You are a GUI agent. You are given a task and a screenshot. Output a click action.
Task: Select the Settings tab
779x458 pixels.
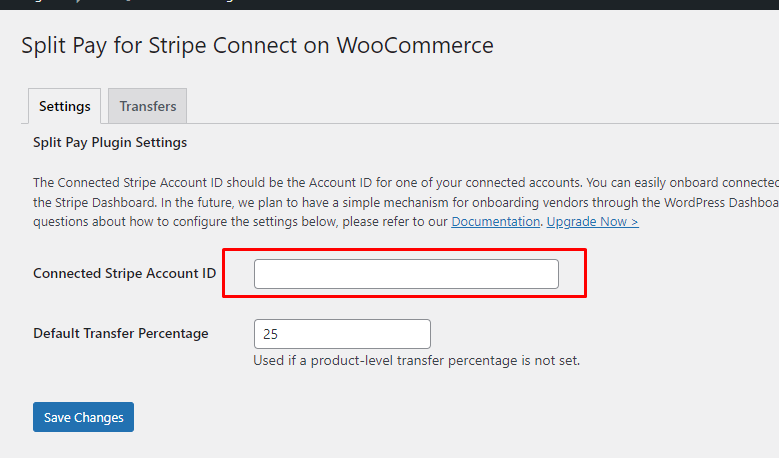click(65, 106)
